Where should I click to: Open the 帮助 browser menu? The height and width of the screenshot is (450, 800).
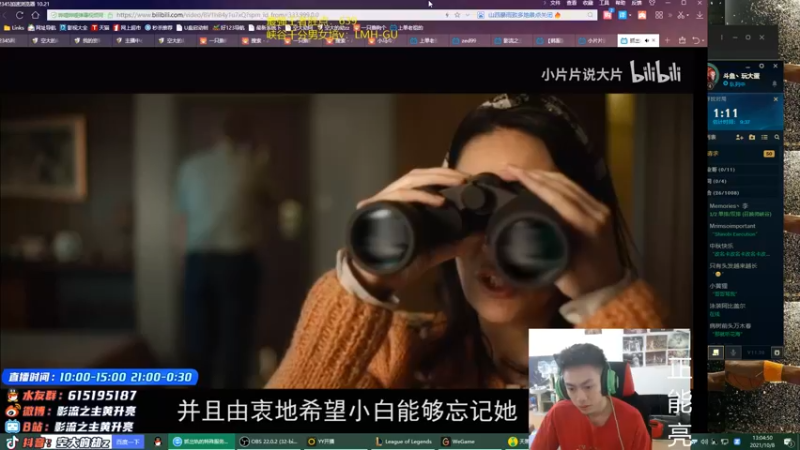pyautogui.click(x=620, y=3)
